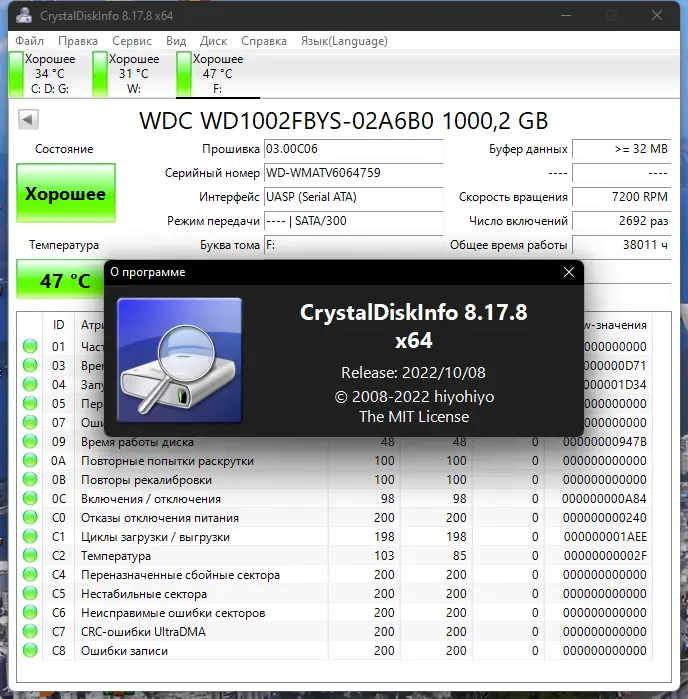Open the Справка menu
Image resolution: width=688 pixels, height=699 pixels.
[x=264, y=41]
